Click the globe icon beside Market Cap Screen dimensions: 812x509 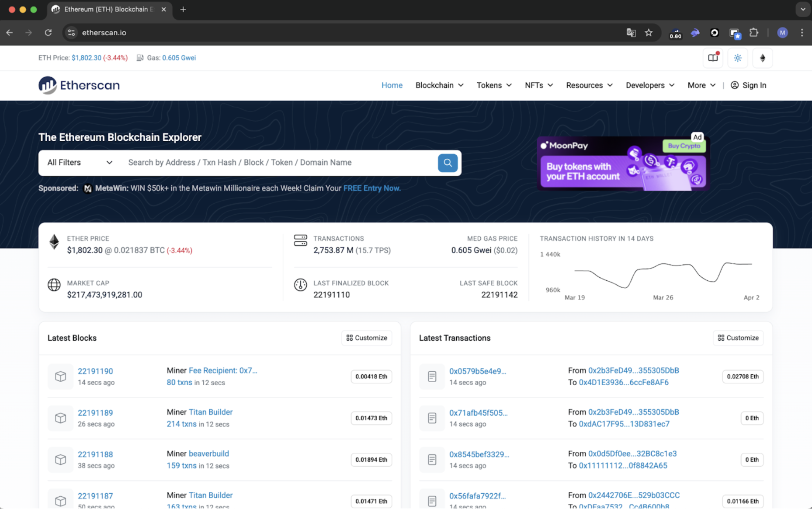54,285
